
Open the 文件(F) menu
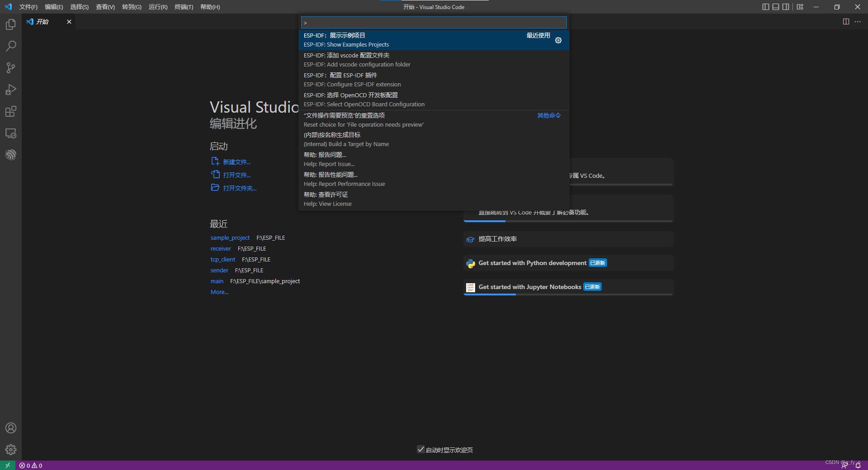coord(28,7)
